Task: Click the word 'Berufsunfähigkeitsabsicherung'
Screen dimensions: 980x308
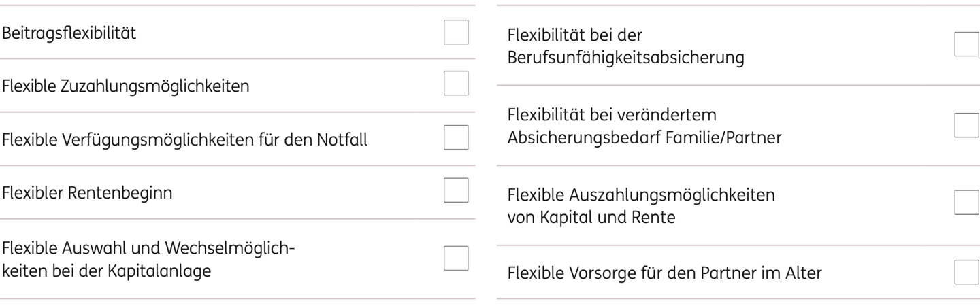Action: point(625,58)
